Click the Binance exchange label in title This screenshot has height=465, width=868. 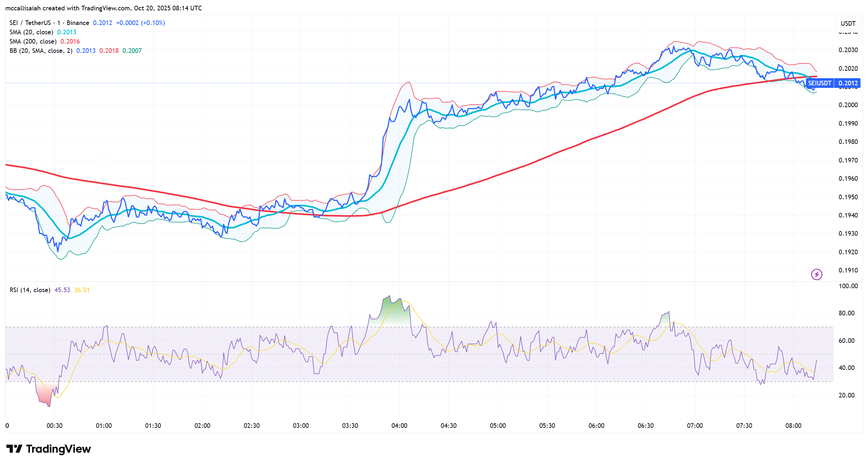tap(78, 23)
